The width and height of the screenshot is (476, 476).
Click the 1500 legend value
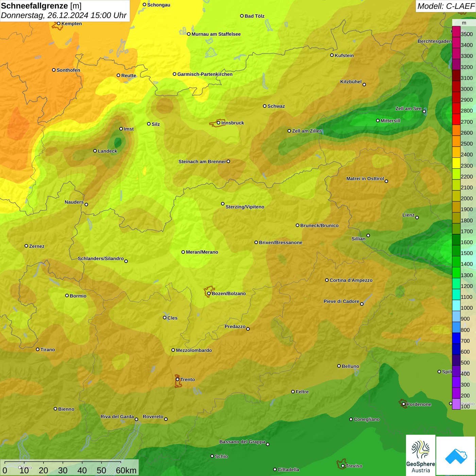click(467, 253)
